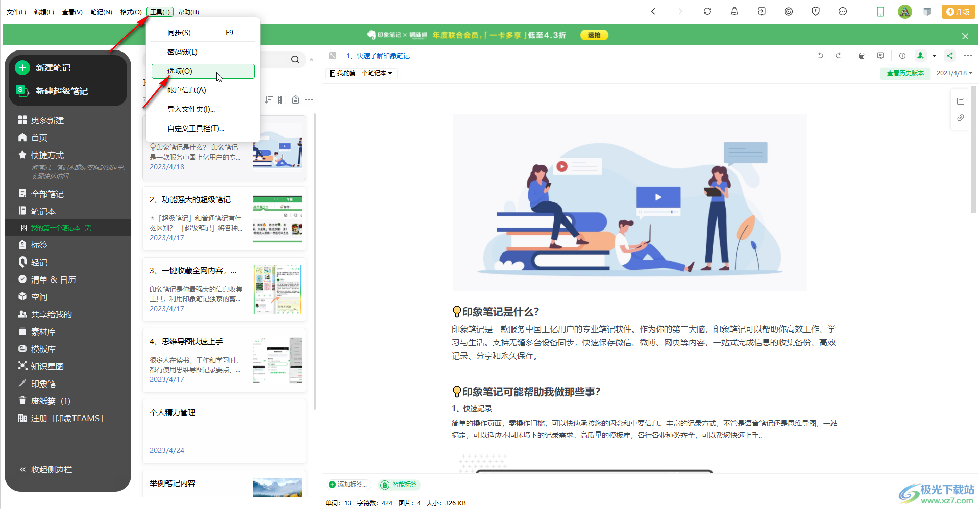
Task: Click the add collaborator person icon
Action: click(x=920, y=56)
